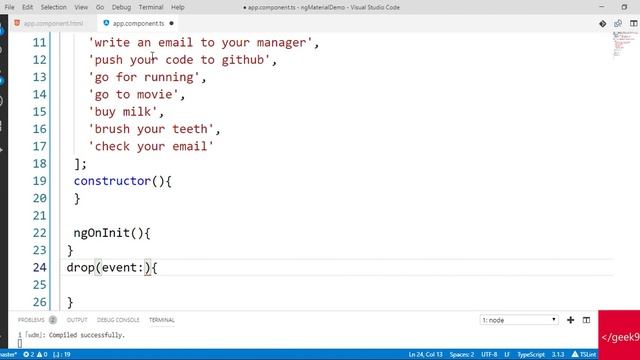Click the diamond git-lens icon in editor toolbar
The image size is (640, 360).
click(602, 24)
